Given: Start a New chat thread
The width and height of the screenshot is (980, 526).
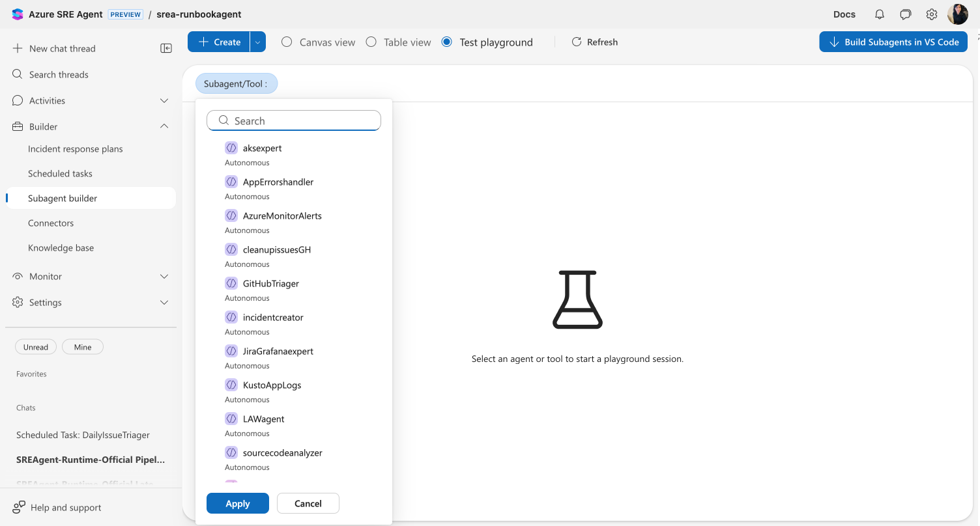Looking at the screenshot, I should [63, 48].
